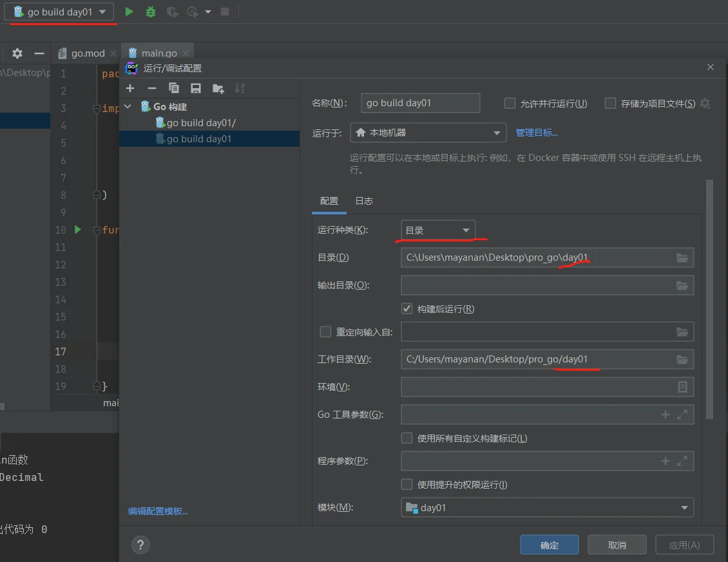The width and height of the screenshot is (728, 562).
Task: Add new configuration with plus icon
Action: click(x=130, y=88)
